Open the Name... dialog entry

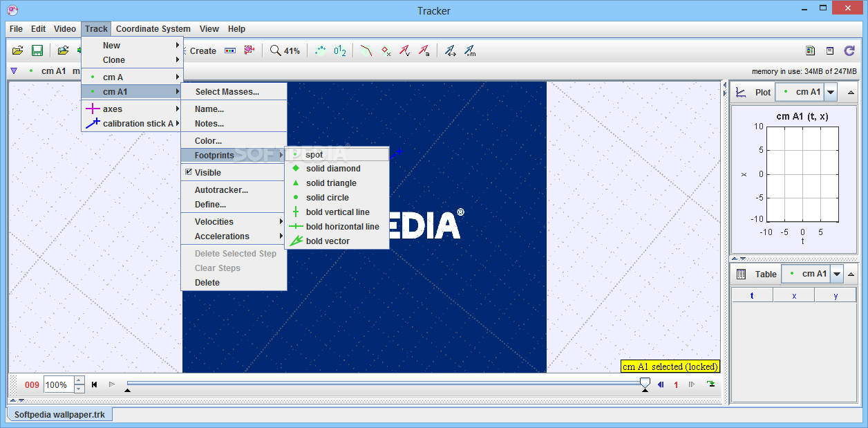[234, 109]
